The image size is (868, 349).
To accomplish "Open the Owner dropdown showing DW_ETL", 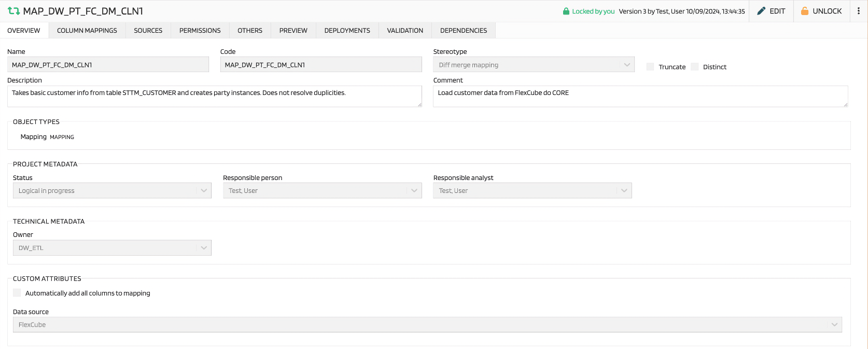I will click(111, 248).
